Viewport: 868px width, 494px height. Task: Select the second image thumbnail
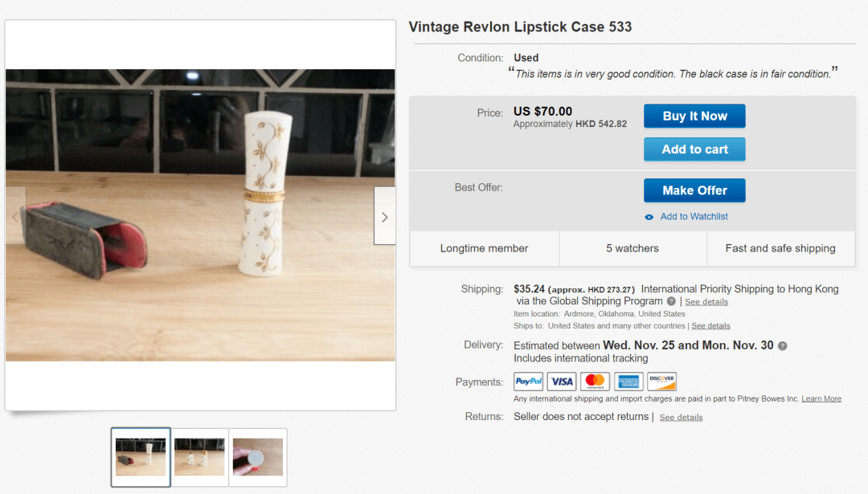pyautogui.click(x=199, y=456)
